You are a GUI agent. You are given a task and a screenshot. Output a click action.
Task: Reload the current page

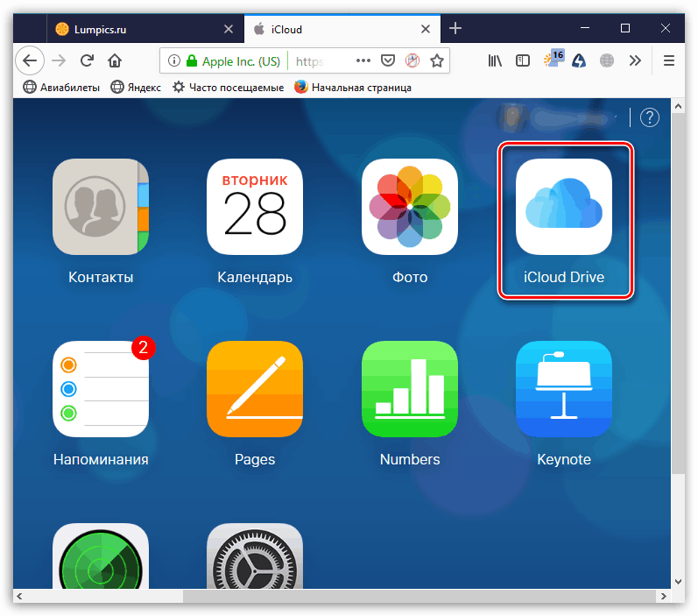(x=88, y=60)
